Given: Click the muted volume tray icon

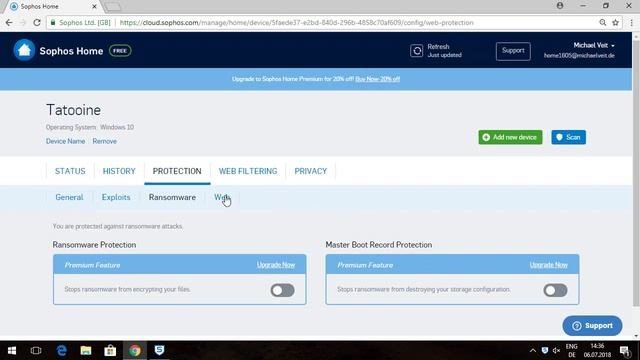Looking at the screenshot, I should pos(556,351).
